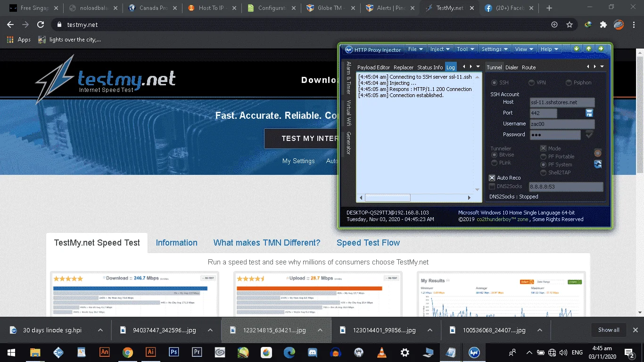Viewport: 644px width, 362px height.
Task: Open the Apps bookmarks shortcut
Action: point(19,40)
